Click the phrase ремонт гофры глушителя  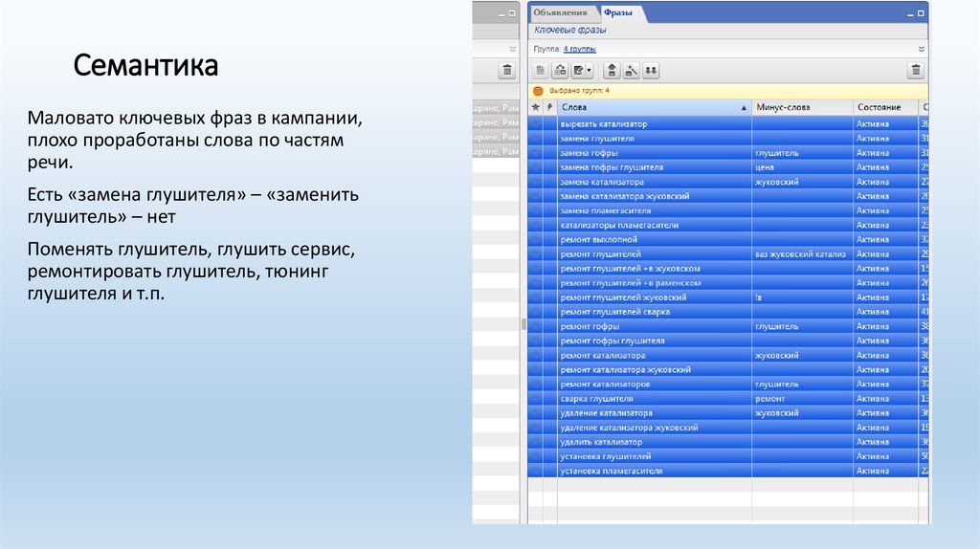point(612,341)
